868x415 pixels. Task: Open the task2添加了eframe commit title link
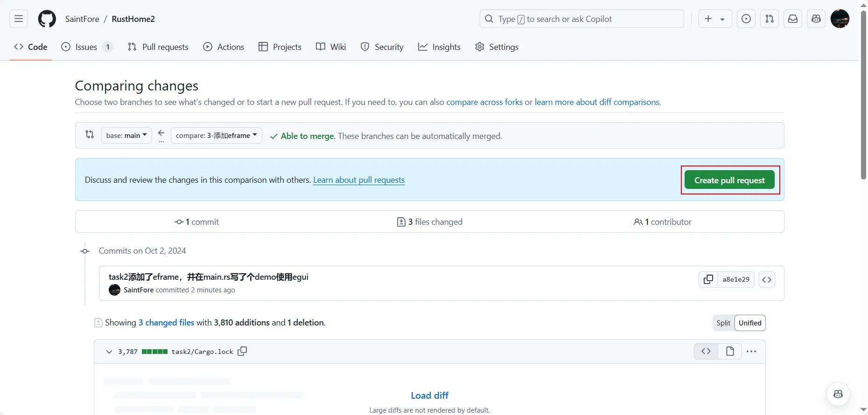click(209, 277)
